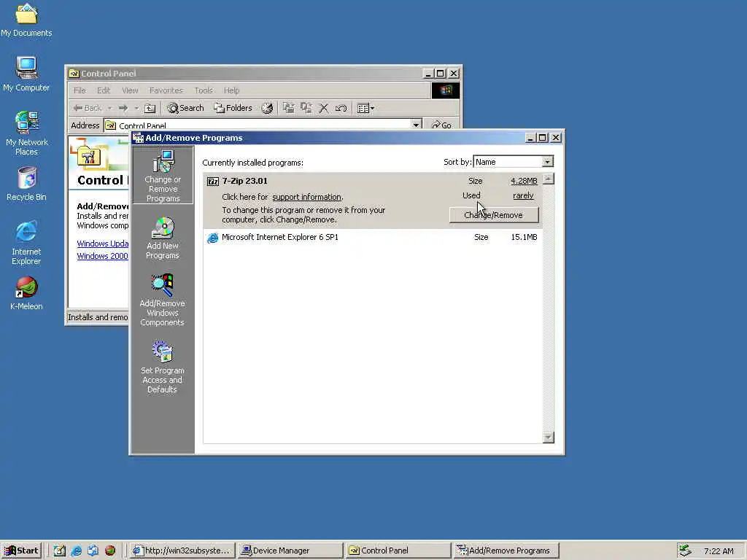
Task: Open Set Program Access and Defaults
Action: tap(163, 367)
